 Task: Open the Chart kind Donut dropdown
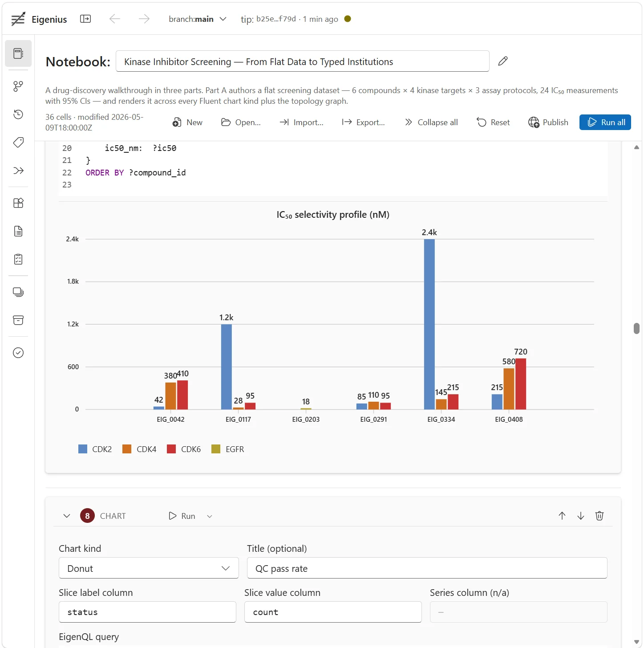pyautogui.click(x=149, y=568)
